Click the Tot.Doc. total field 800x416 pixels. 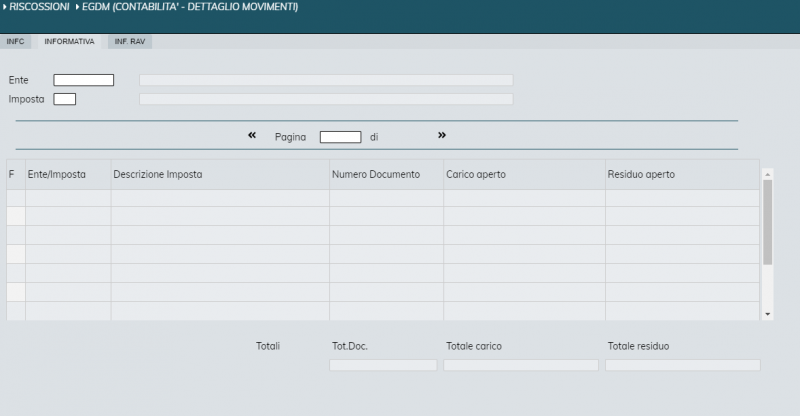tap(383, 365)
